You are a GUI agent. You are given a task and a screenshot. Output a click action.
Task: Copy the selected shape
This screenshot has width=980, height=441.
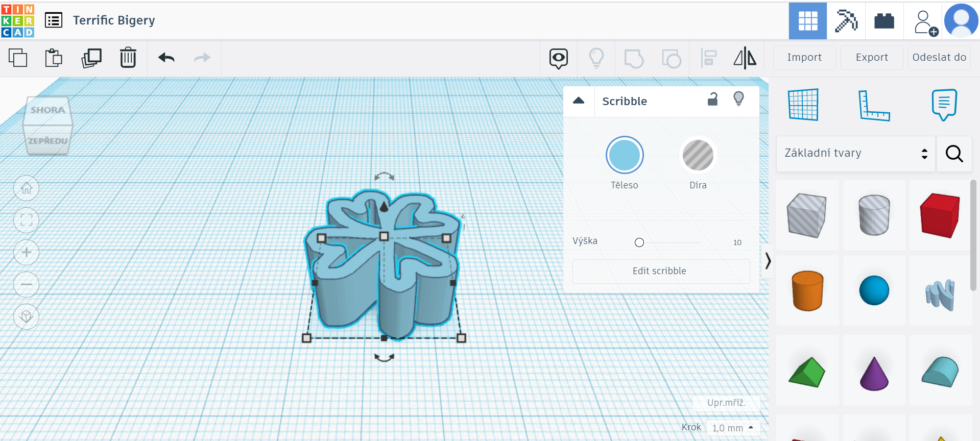point(18,58)
